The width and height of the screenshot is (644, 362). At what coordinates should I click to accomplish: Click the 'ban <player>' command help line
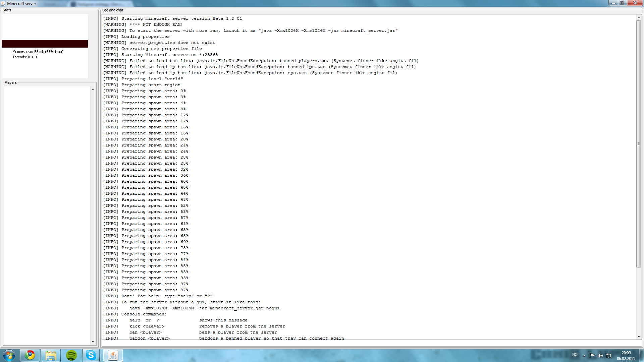point(190,332)
